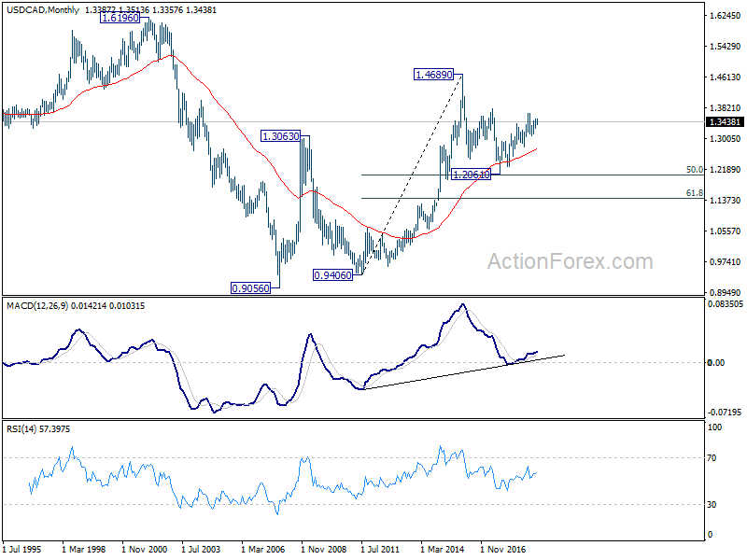This screenshot has width=747, height=560.
Task: Click the 1.38210 price axis value
Action: [x=726, y=108]
